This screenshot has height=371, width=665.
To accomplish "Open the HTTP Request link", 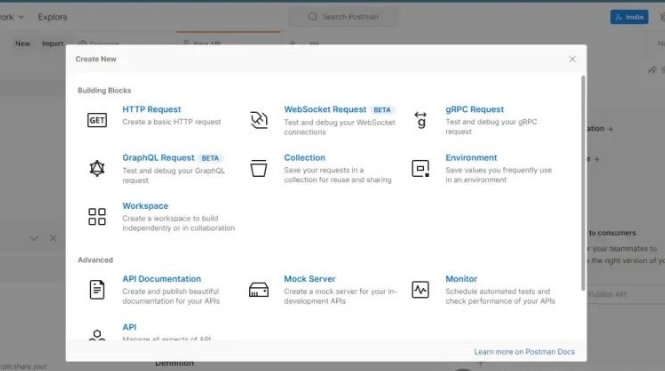I will tap(151, 109).
